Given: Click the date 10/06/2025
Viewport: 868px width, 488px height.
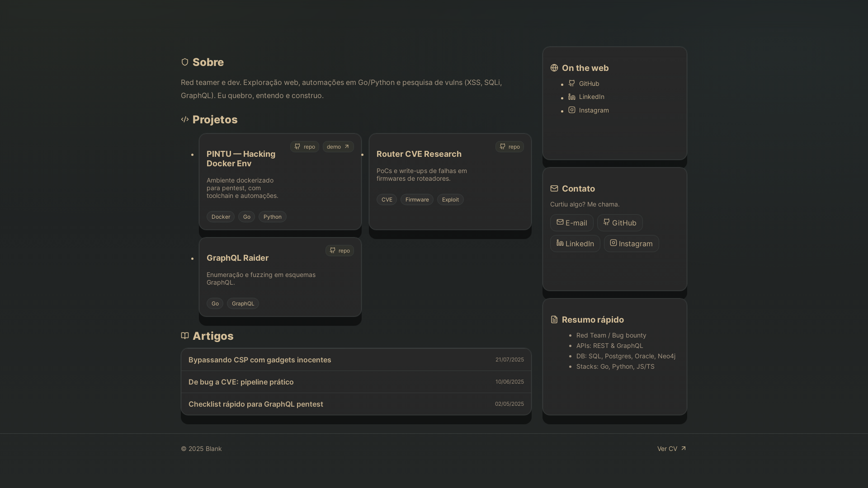Looking at the screenshot, I should coord(509,382).
